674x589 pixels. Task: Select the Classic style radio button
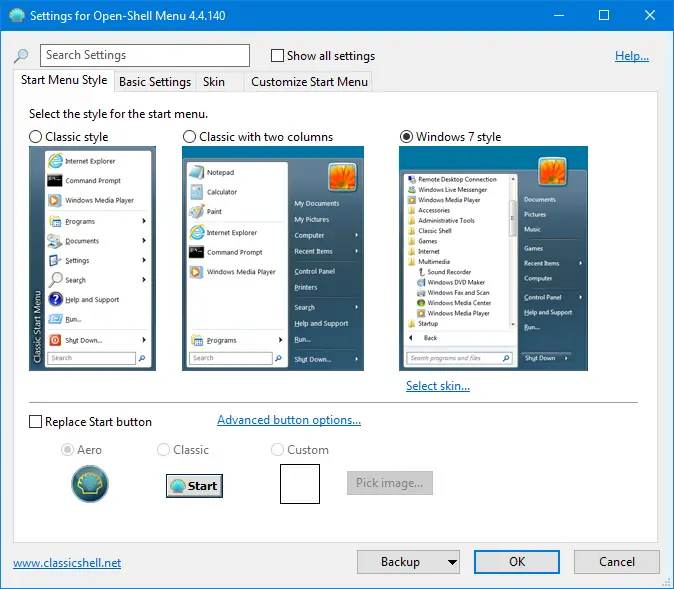(x=36, y=137)
